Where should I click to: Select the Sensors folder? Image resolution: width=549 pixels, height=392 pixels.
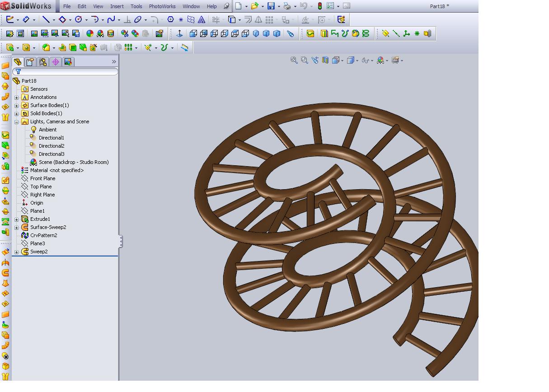click(39, 89)
